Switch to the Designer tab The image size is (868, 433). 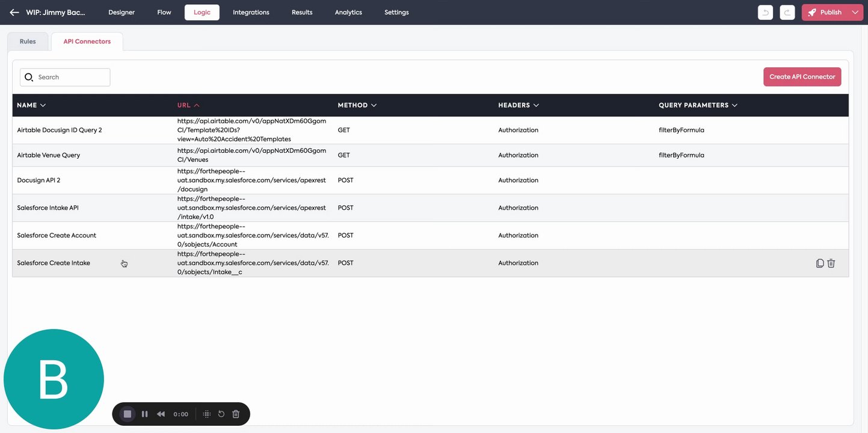[122, 12]
